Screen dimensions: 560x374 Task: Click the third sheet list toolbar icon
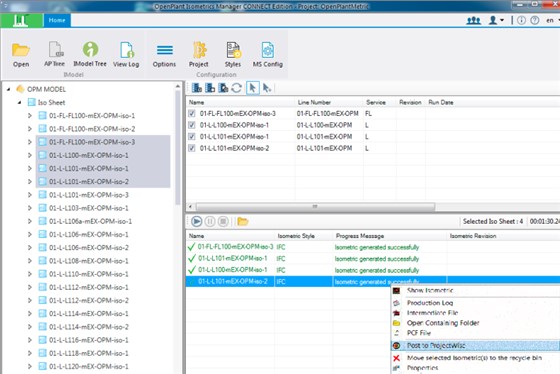[x=223, y=88]
